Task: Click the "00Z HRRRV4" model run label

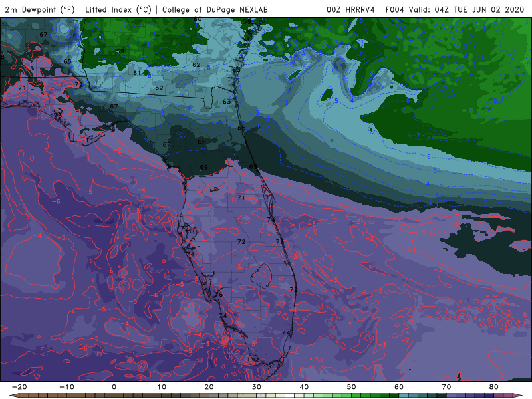Action: [350, 9]
